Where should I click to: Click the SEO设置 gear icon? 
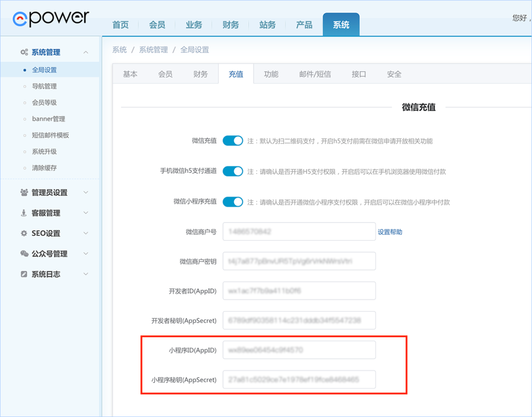click(x=24, y=233)
